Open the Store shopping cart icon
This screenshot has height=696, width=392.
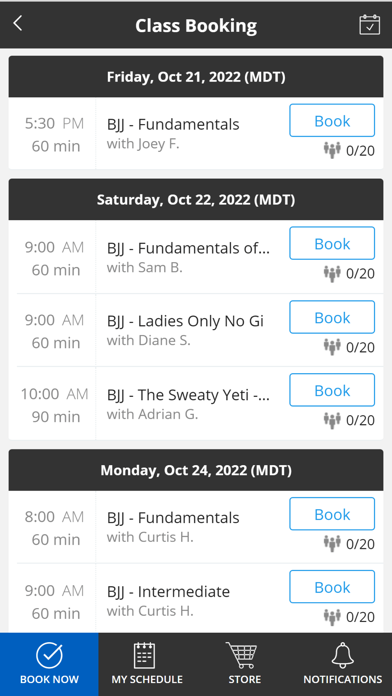click(x=242, y=655)
